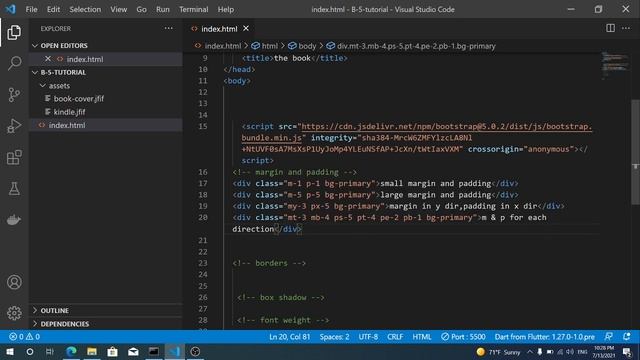Show hidden system tray icons chevron
This screenshot has width=640, height=360.
pos(530,351)
